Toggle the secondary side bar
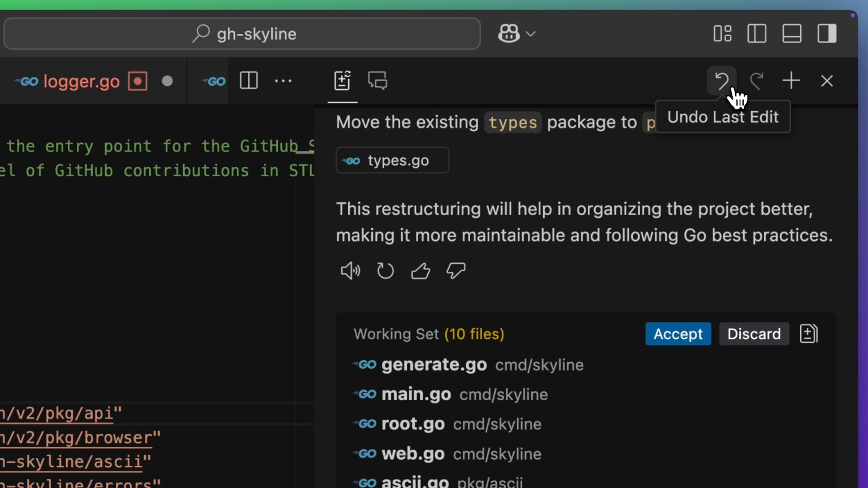Screen dimensions: 868x488 click(827, 33)
